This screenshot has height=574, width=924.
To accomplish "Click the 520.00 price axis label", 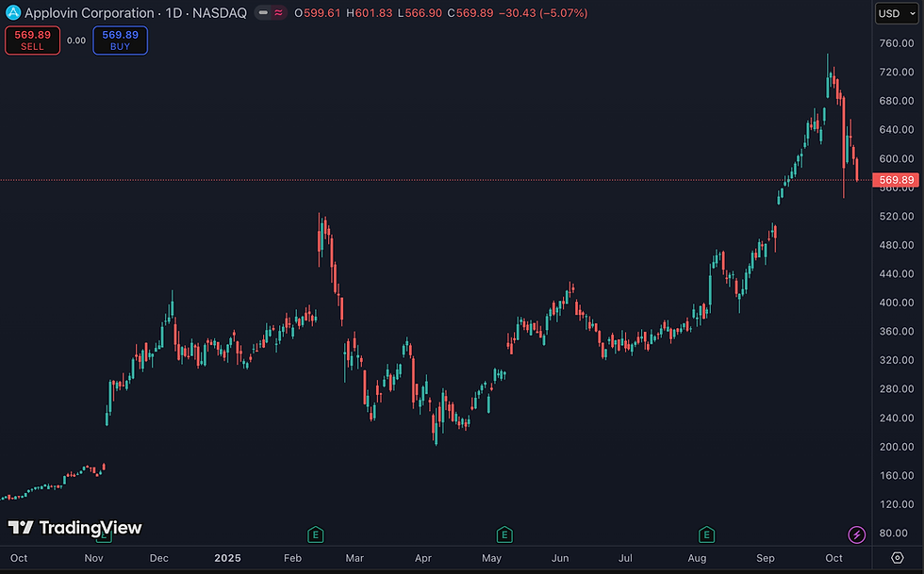I will [897, 216].
